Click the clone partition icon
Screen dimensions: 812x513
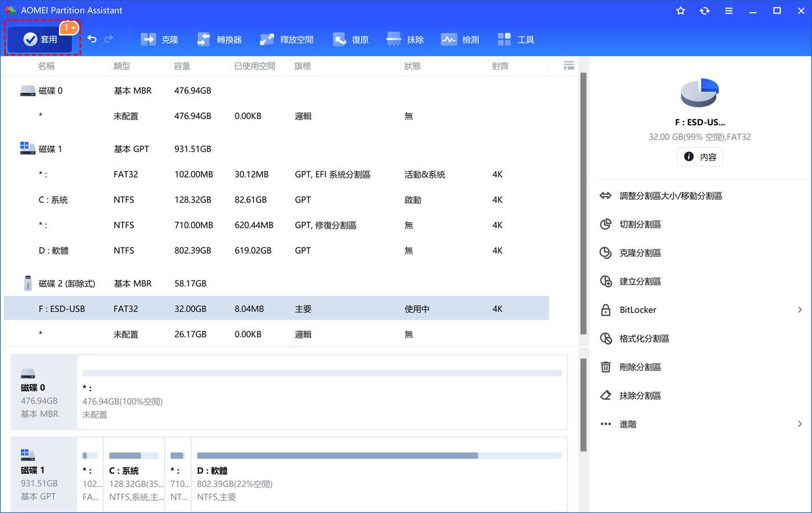(606, 252)
